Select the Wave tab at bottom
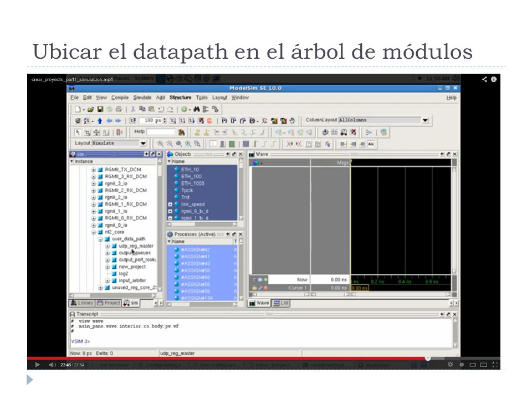The image size is (532, 399). [259, 303]
